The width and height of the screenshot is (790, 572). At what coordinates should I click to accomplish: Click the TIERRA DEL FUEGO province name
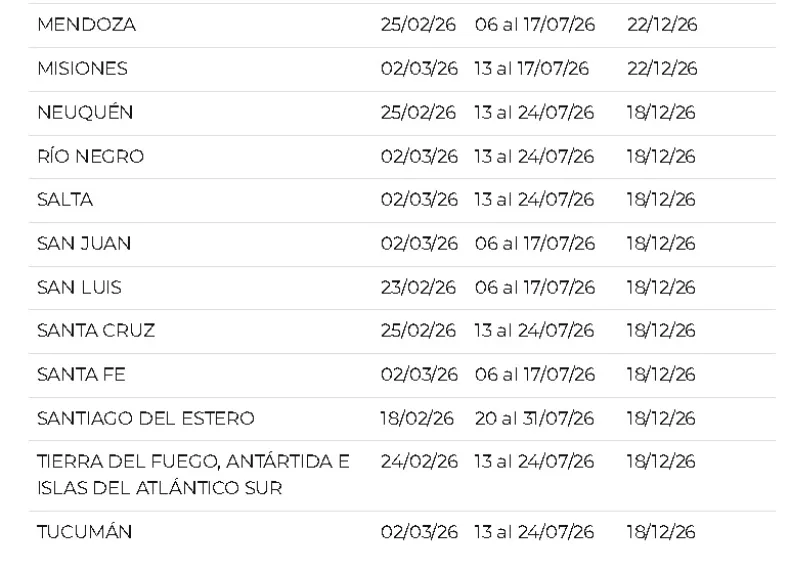[x=194, y=462]
